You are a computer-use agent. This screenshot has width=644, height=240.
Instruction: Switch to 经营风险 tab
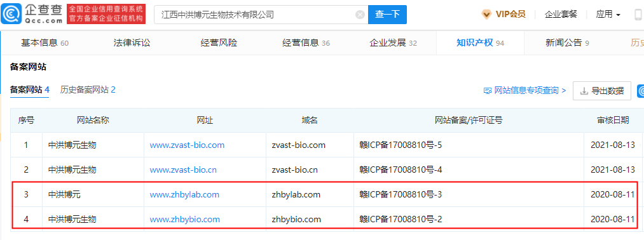click(x=219, y=43)
